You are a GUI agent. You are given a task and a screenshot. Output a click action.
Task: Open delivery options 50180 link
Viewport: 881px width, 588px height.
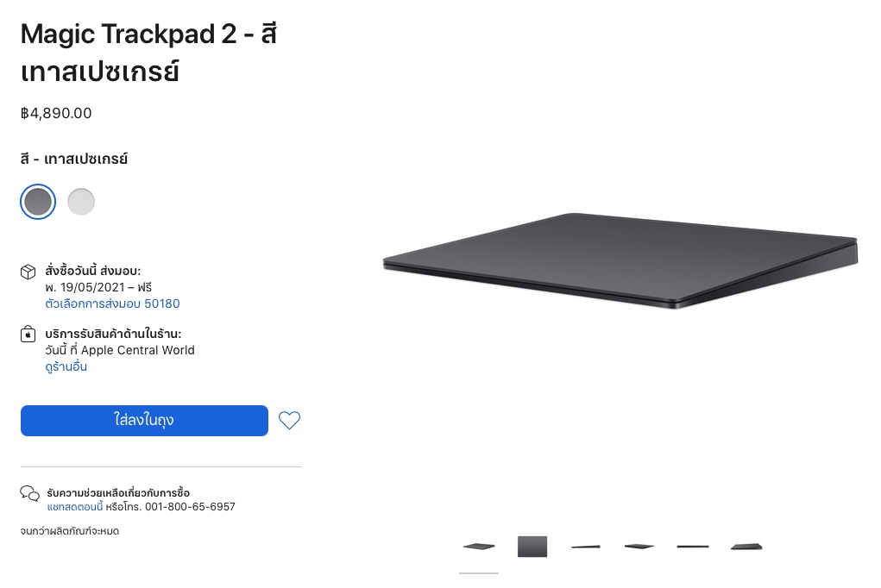point(112,303)
